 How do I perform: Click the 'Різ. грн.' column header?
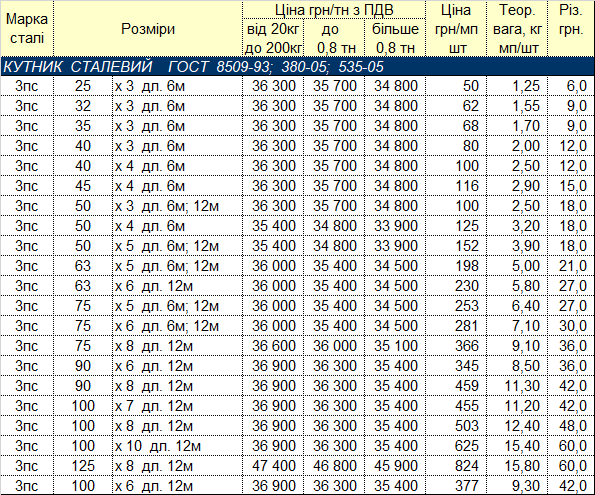pos(571,28)
